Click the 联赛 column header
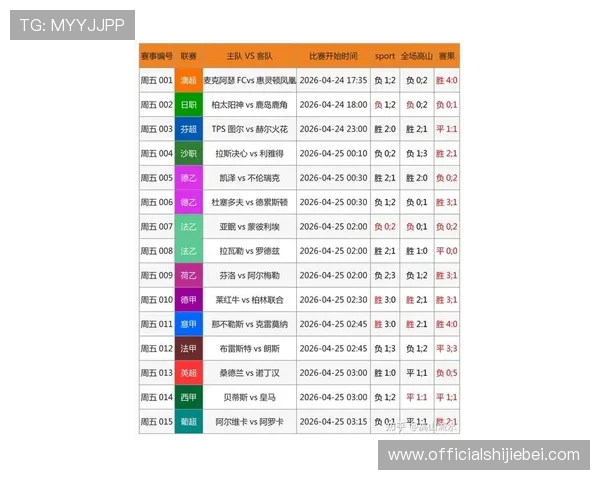 [x=189, y=56]
